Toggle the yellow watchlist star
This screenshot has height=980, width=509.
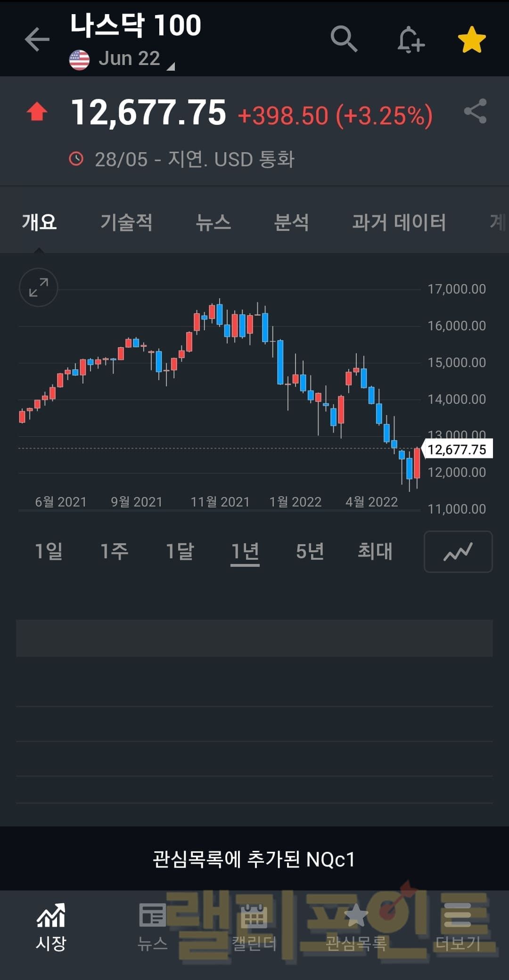[472, 40]
